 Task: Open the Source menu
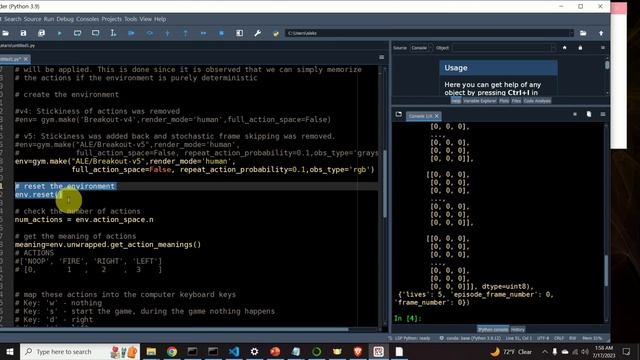coord(32,19)
